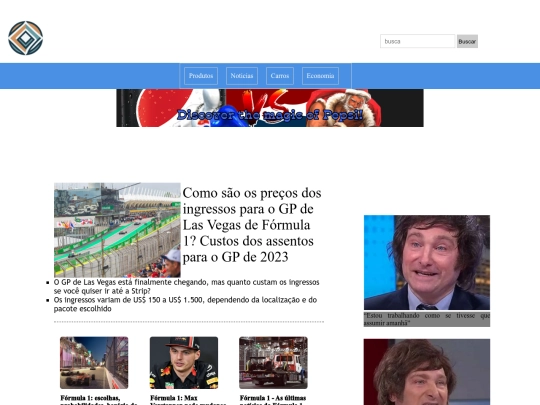
Task: Open the Economia menu item
Action: [320, 76]
